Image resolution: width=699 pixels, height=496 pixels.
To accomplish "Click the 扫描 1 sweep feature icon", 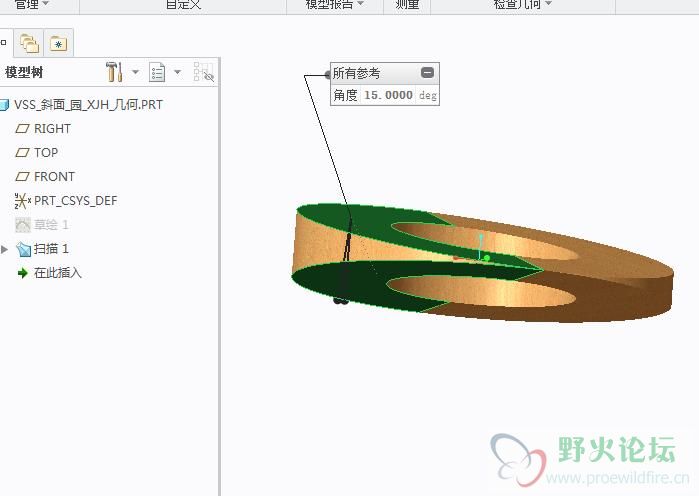I will [x=23, y=249].
